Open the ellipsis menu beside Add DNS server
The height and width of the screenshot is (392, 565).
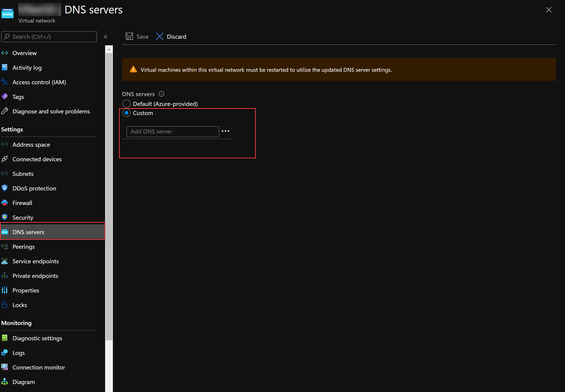coord(225,131)
